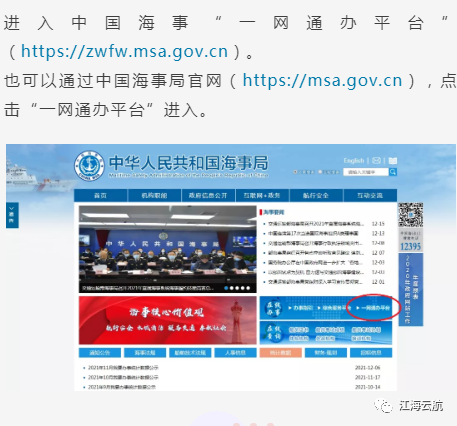This screenshot has width=457, height=426.
Task: Open the red 海事核心价值观 banner
Action: (x=168, y=320)
